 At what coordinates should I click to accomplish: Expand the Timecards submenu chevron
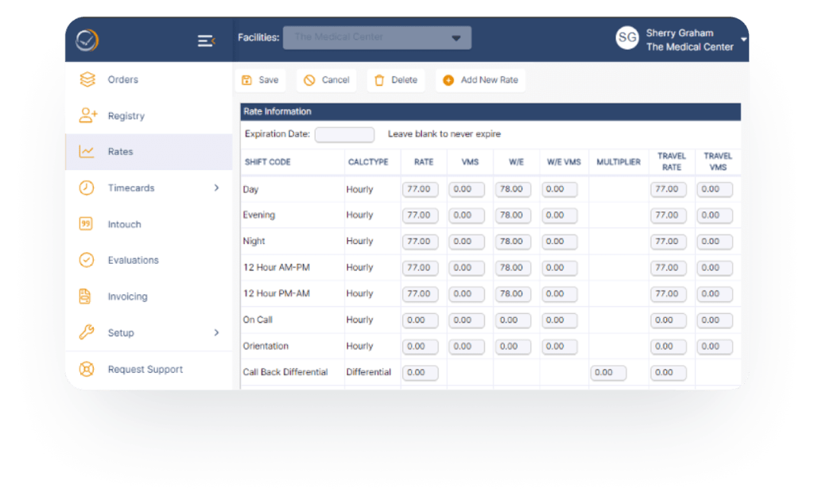click(216, 188)
